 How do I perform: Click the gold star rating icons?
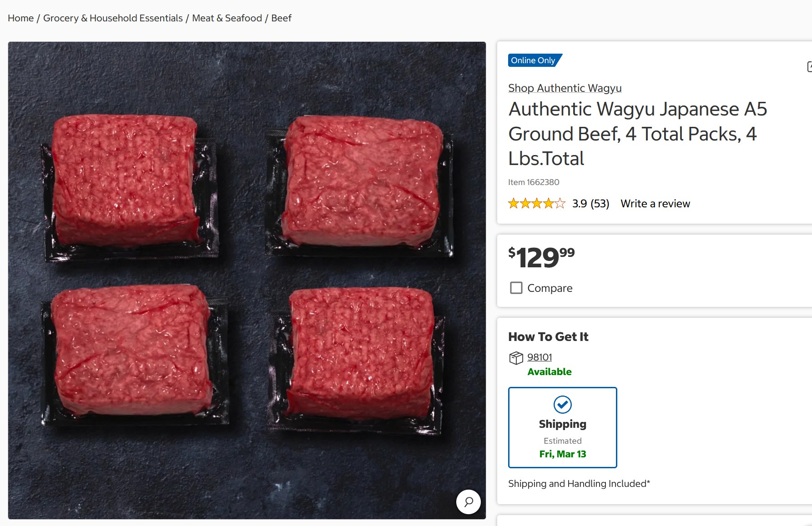tap(536, 204)
